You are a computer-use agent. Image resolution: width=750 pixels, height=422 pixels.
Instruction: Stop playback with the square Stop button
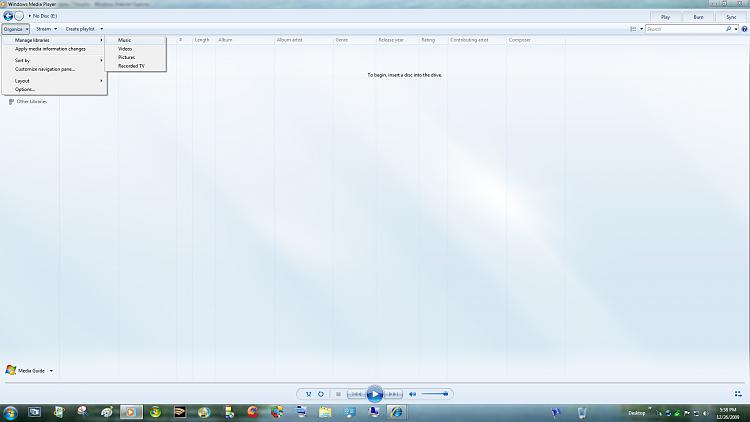tap(338, 394)
